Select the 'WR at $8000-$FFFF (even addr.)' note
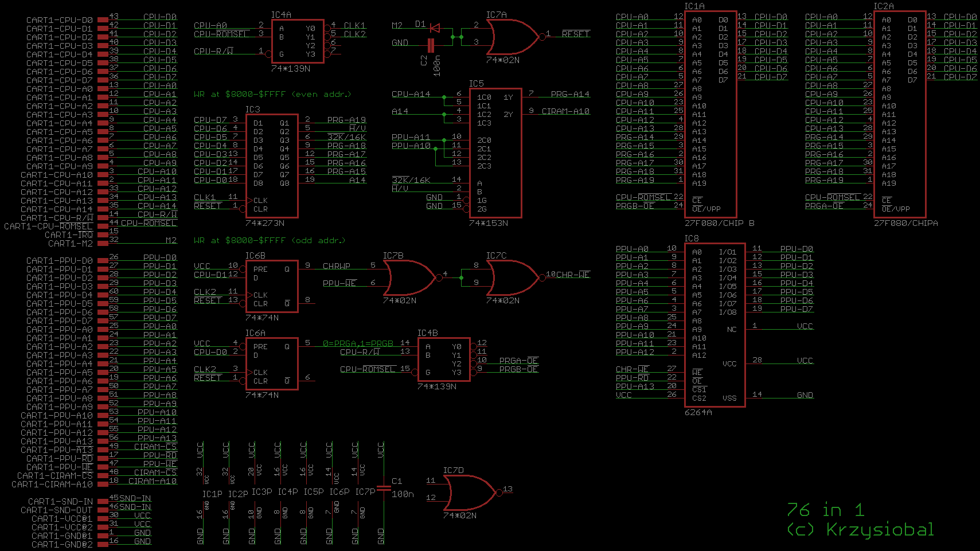The image size is (980, 551). tap(272, 94)
